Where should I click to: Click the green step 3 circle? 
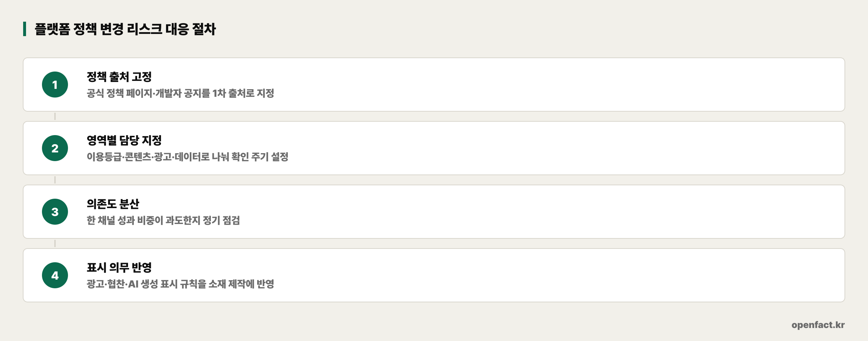tap(55, 212)
